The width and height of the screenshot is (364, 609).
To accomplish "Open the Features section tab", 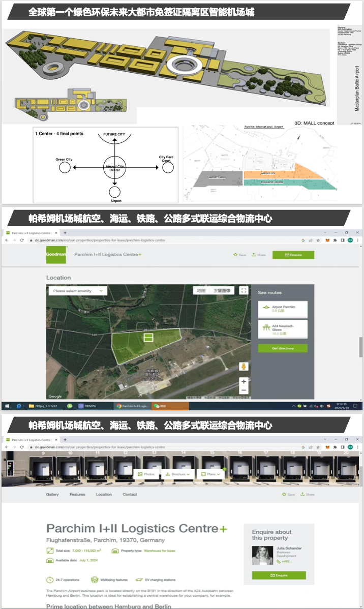I will (x=77, y=495).
